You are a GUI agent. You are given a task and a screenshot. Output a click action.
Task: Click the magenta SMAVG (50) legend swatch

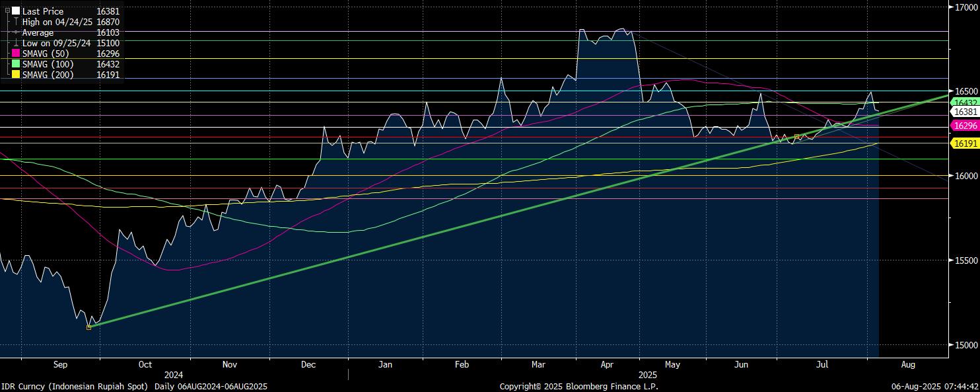click(x=16, y=54)
